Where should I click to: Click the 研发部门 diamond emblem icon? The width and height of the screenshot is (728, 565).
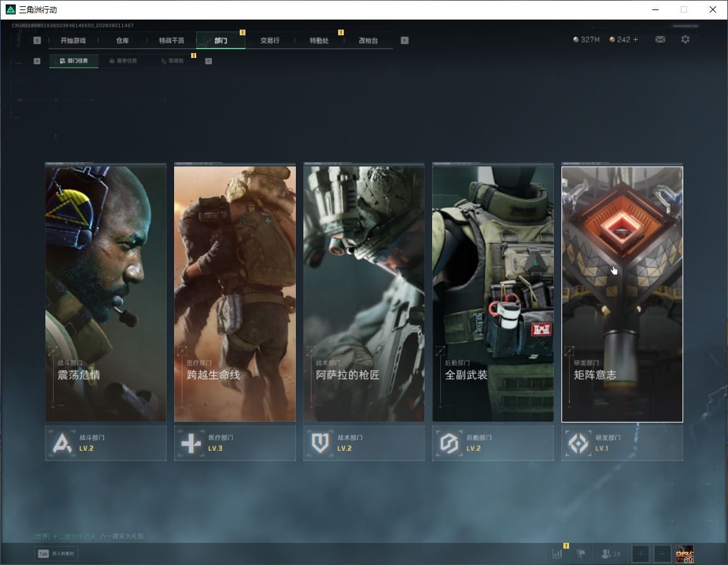click(x=578, y=443)
